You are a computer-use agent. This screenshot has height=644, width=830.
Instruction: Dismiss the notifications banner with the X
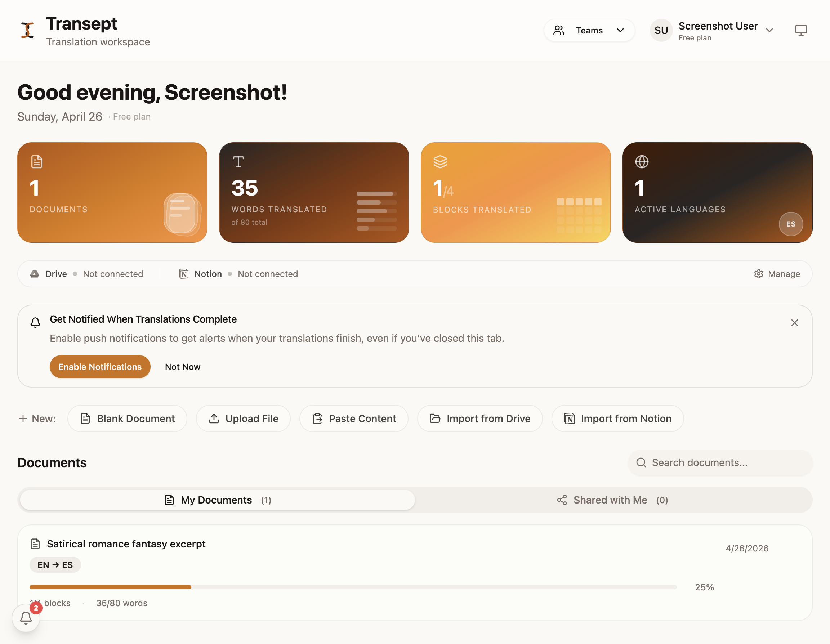click(795, 322)
